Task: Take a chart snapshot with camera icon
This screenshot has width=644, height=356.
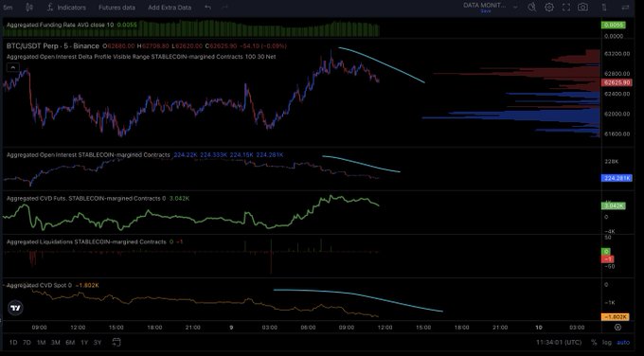Action: coord(582,8)
